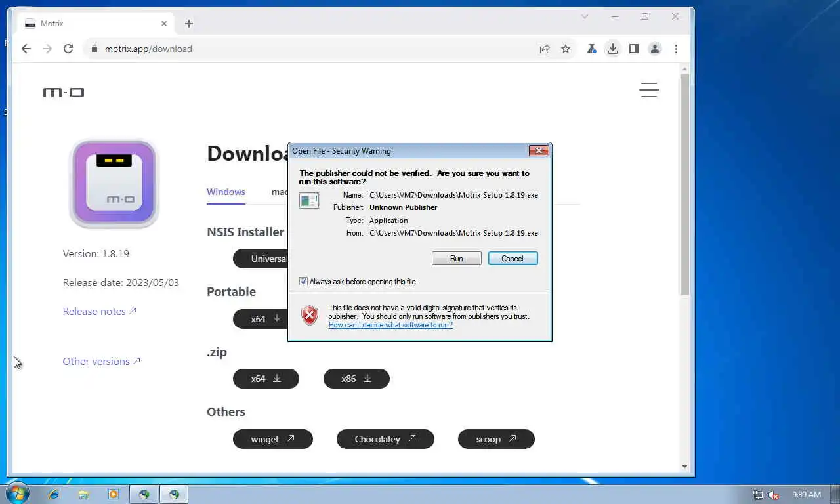Open a new Chrome tab

point(189,24)
